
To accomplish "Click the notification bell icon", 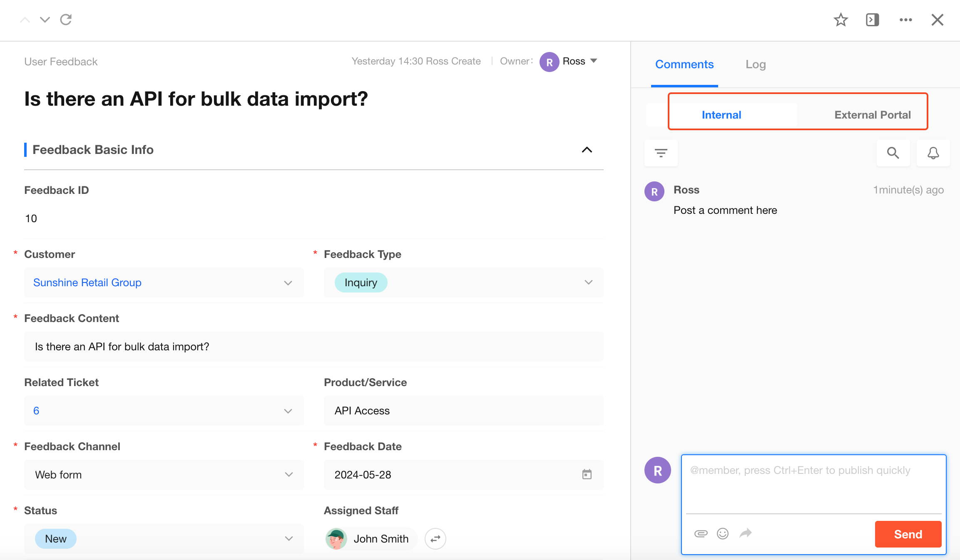I will (933, 153).
